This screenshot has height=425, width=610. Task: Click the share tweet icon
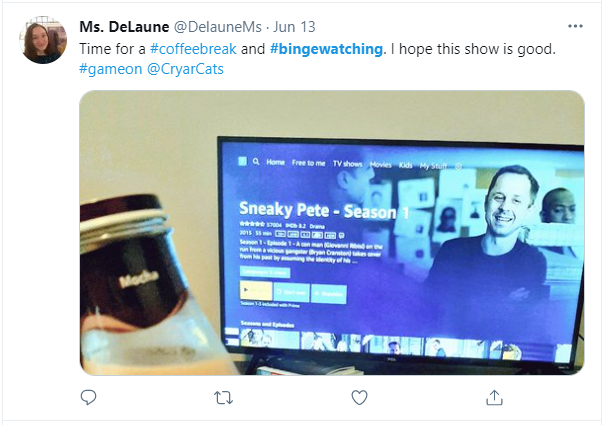tap(494, 397)
